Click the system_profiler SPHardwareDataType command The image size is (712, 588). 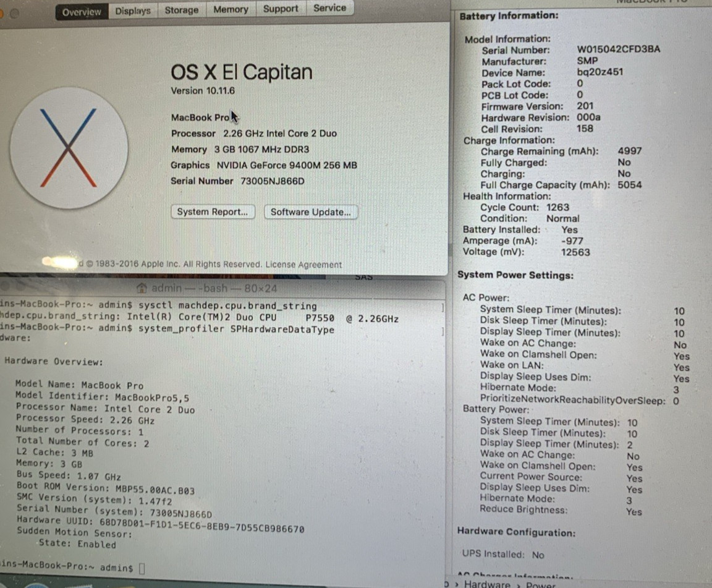point(236,330)
